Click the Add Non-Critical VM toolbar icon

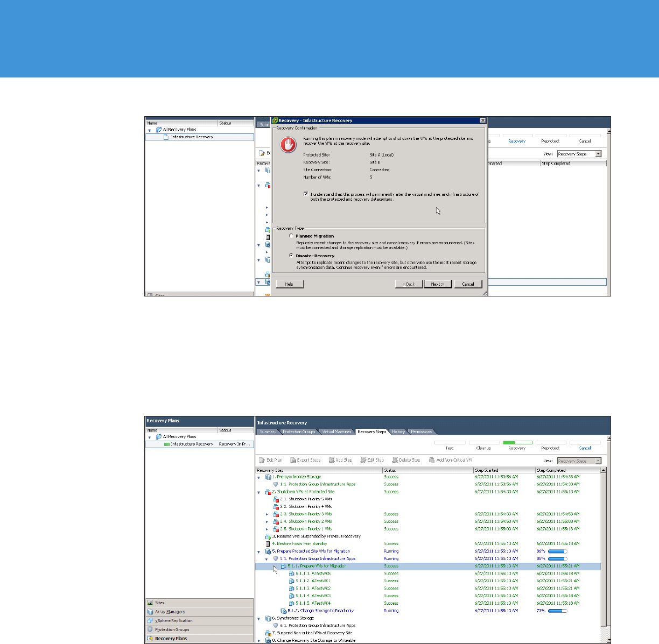432,460
